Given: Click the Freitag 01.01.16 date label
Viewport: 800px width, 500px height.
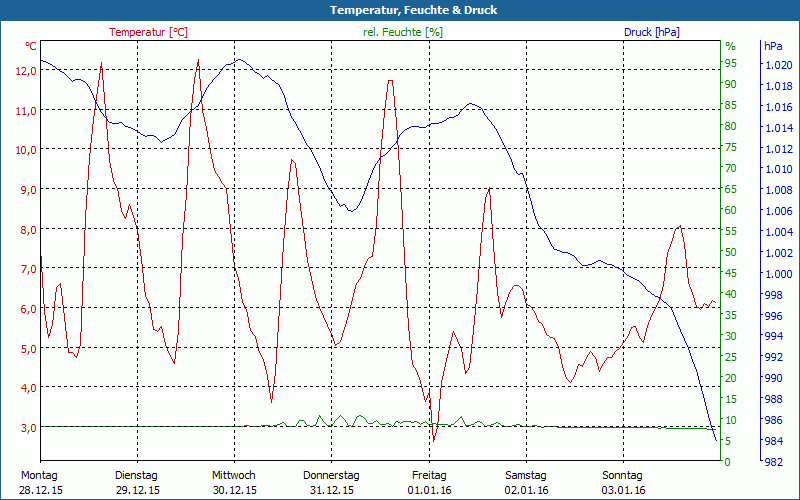Looking at the screenshot, I should pos(429,483).
